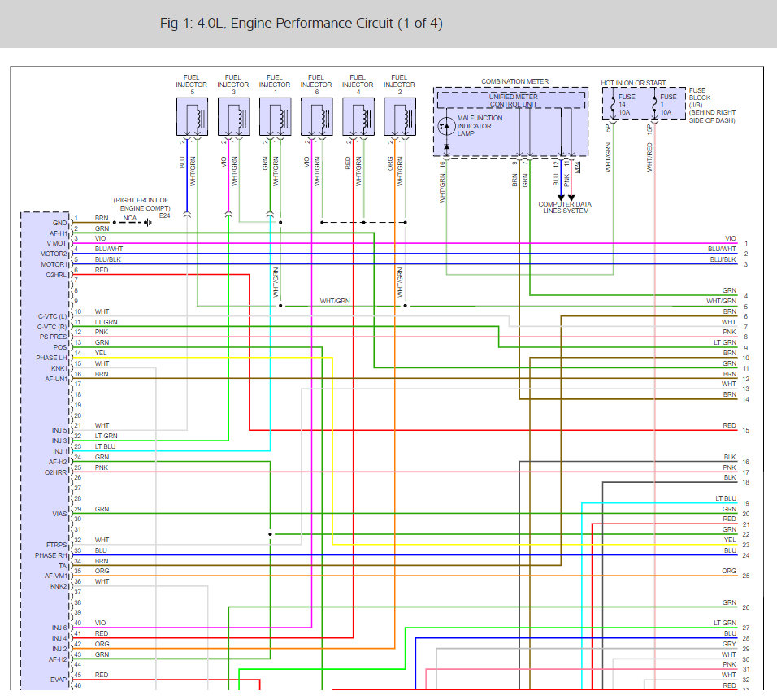This screenshot has height=700, width=777.
Task: Click the KNK2 pin label
Action: point(59,586)
